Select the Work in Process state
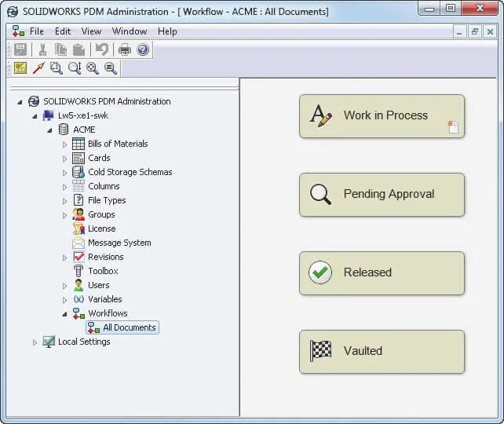Image resolution: width=504 pixels, height=424 pixels. pyautogui.click(x=382, y=116)
